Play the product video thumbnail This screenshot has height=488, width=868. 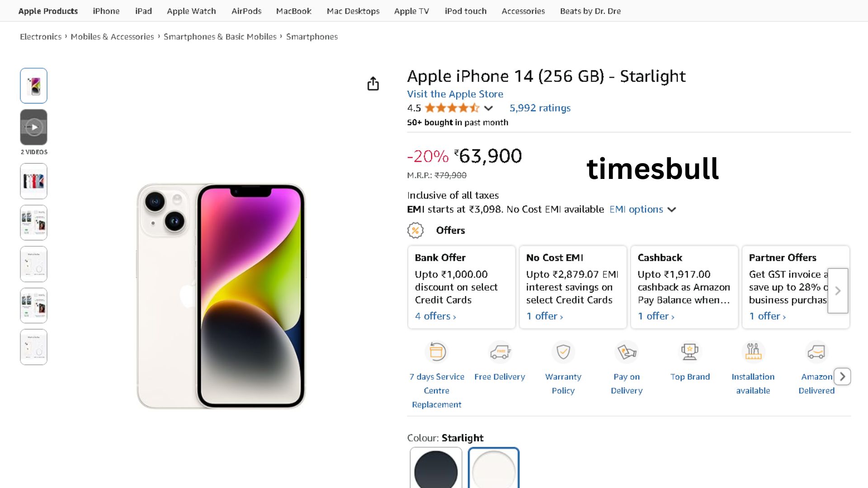[34, 127]
